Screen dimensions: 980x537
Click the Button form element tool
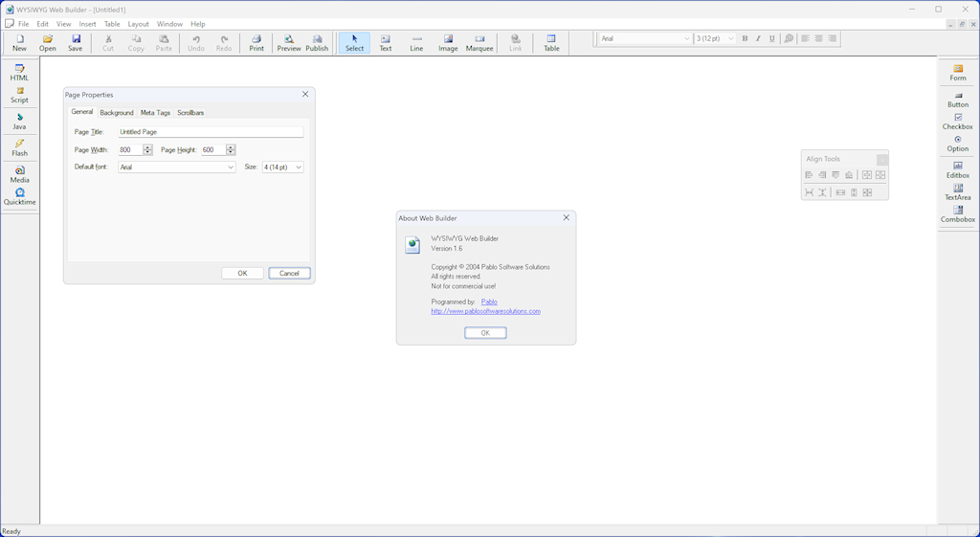point(957,100)
